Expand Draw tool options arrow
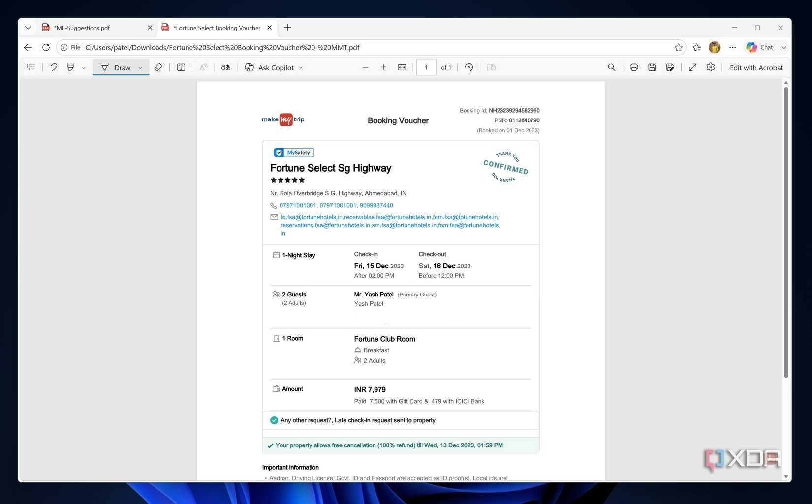This screenshot has height=504, width=812. 141,68
